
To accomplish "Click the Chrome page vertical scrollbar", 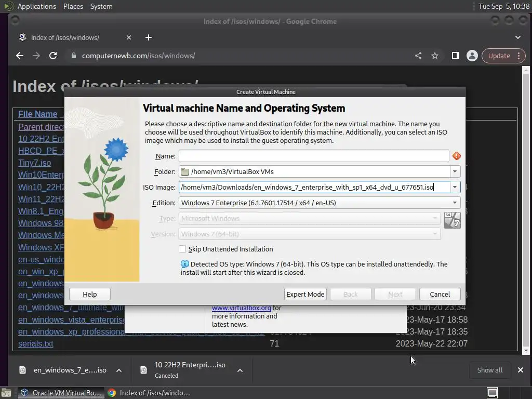I will coord(526,210).
